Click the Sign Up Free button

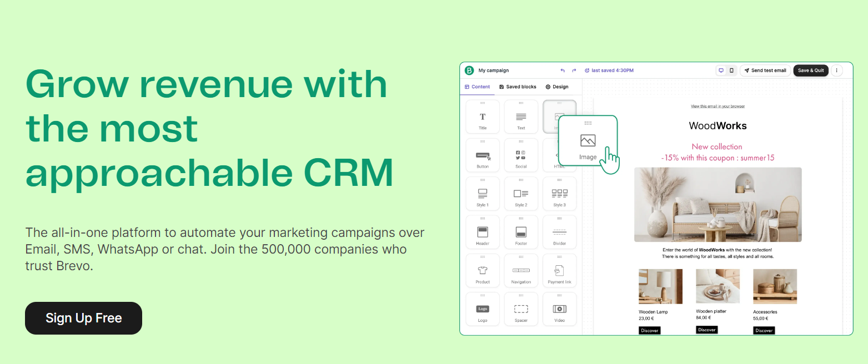point(83,318)
